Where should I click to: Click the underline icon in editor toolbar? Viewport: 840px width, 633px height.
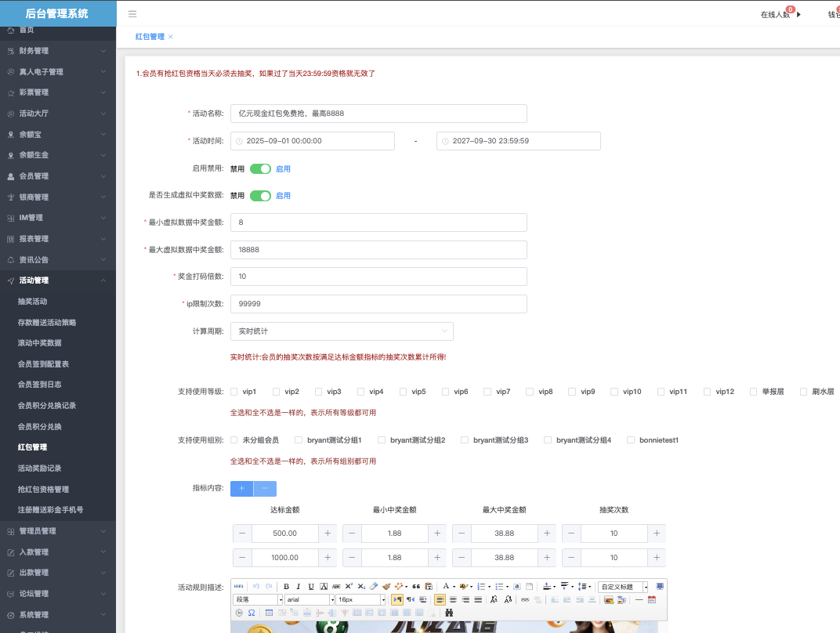pyautogui.click(x=311, y=586)
